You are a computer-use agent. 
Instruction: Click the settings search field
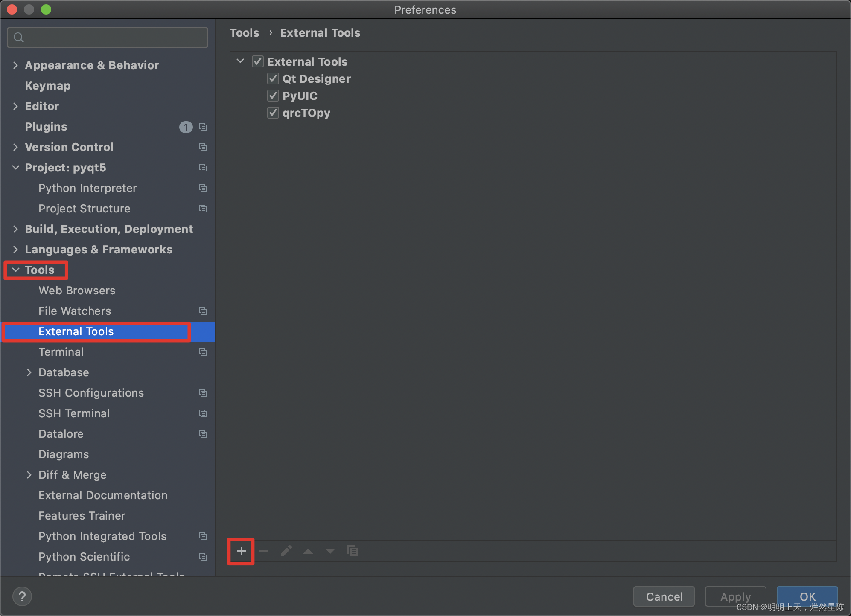pos(108,38)
